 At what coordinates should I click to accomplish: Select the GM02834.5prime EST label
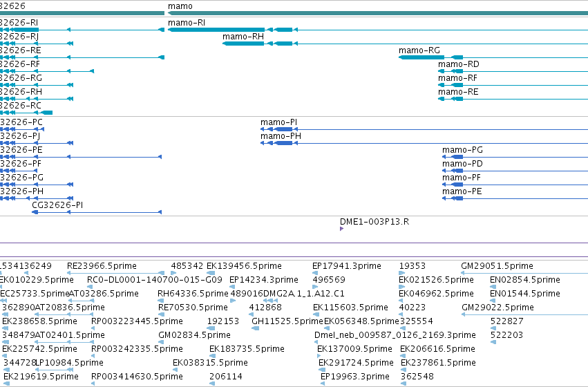click(195, 335)
